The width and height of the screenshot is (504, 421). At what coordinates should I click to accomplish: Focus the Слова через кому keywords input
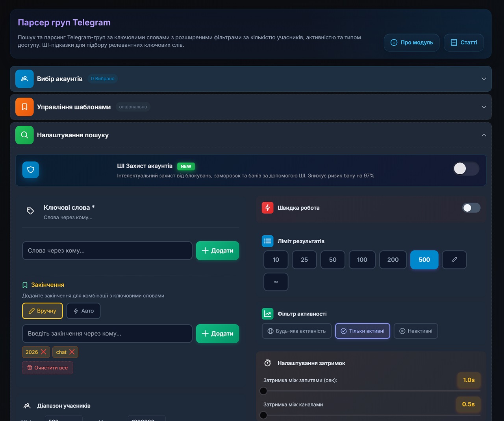click(107, 251)
